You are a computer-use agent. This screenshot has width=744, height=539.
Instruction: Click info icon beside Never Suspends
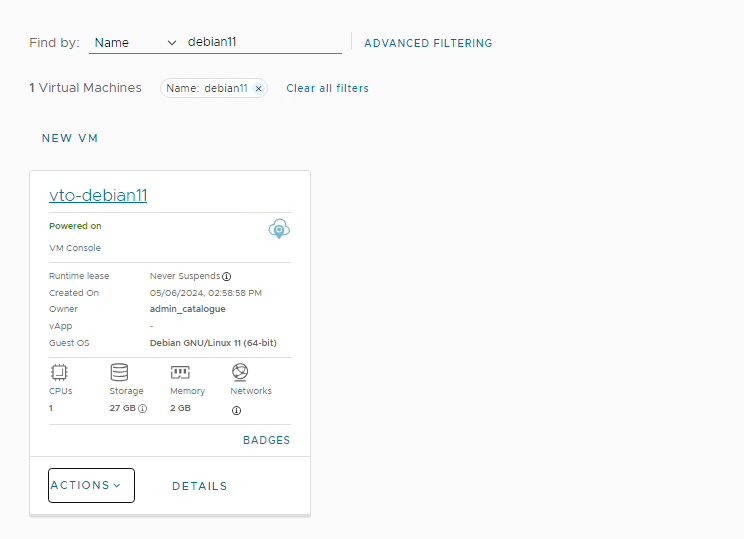pyautogui.click(x=227, y=276)
